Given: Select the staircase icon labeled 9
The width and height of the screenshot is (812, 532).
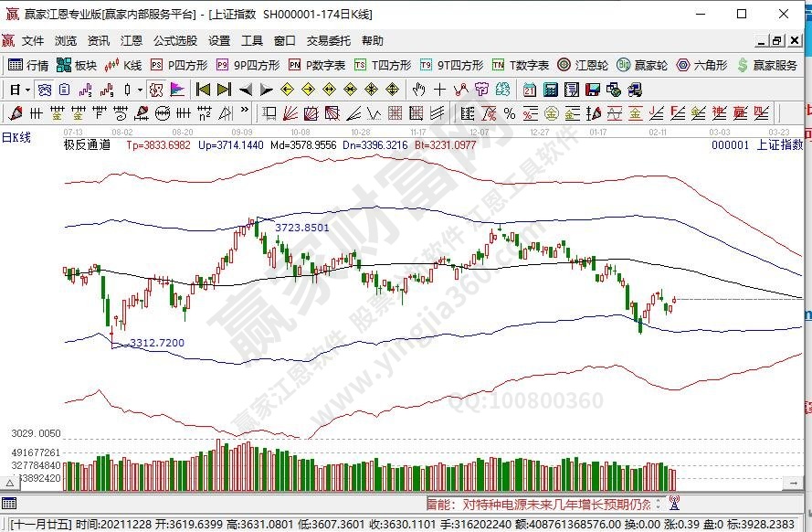Looking at the screenshot, I should click(x=107, y=90).
